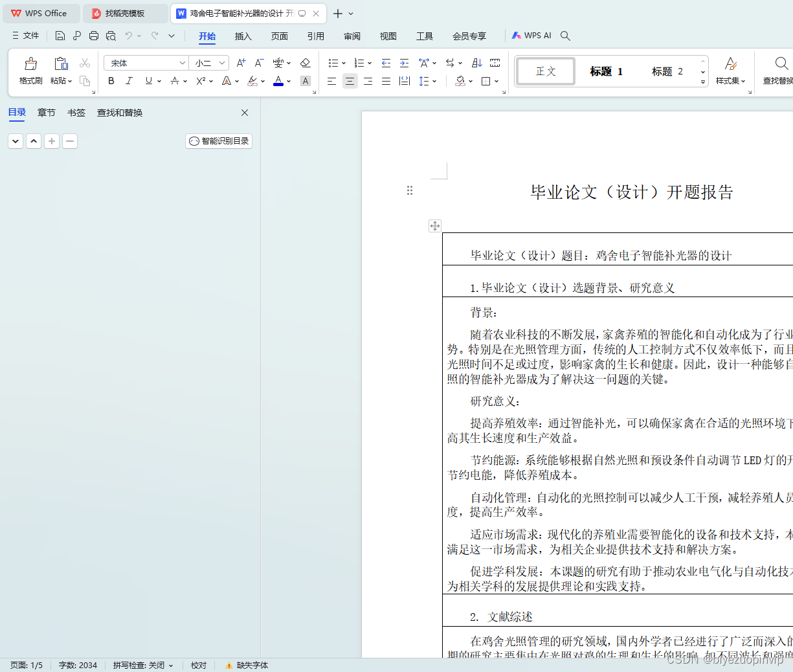The image size is (793, 672).
Task: Open the Export to PDF icon in quick toolbar
Action: 77,36
